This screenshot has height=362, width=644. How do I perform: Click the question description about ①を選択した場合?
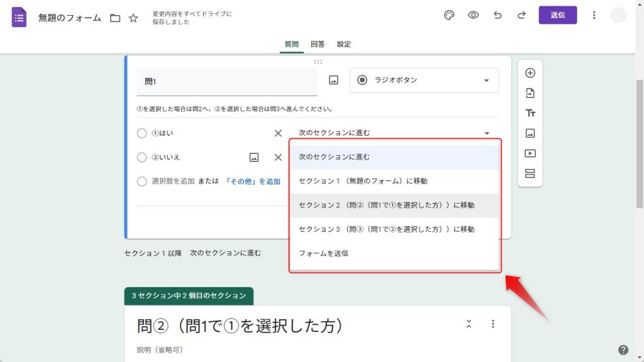[235, 109]
